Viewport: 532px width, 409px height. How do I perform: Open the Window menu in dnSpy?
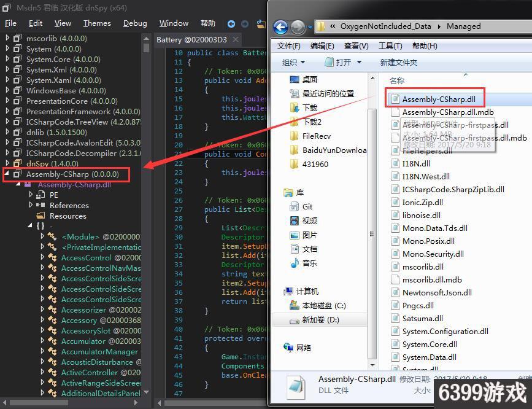pyautogui.click(x=174, y=23)
